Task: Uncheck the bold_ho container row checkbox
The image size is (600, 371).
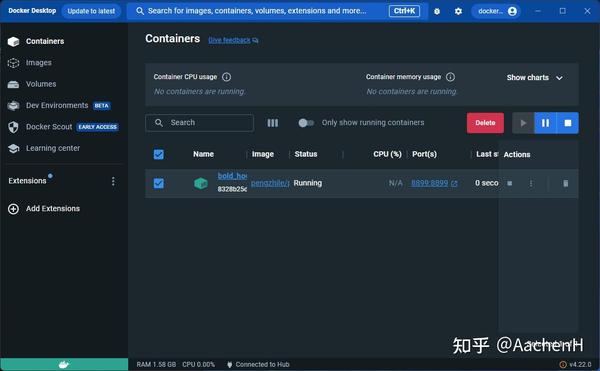Action: tap(158, 184)
